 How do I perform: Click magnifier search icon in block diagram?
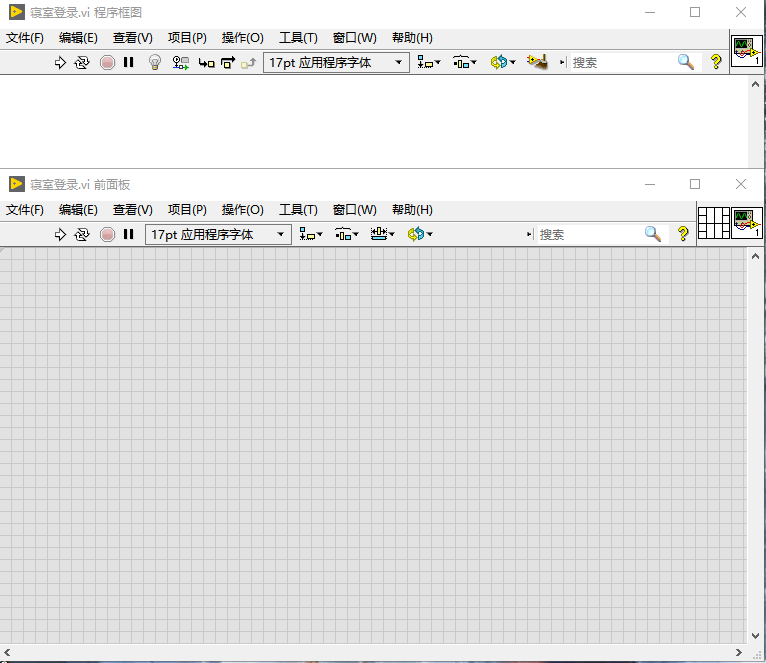pos(686,62)
